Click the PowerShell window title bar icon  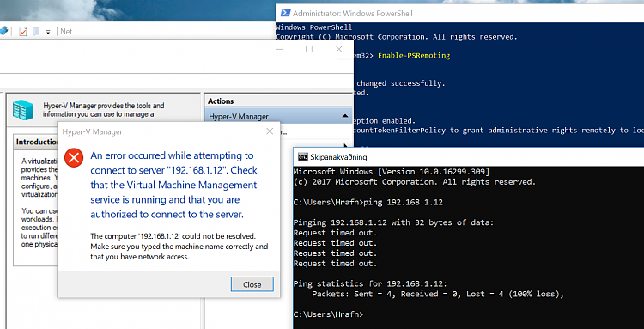pyautogui.click(x=284, y=13)
